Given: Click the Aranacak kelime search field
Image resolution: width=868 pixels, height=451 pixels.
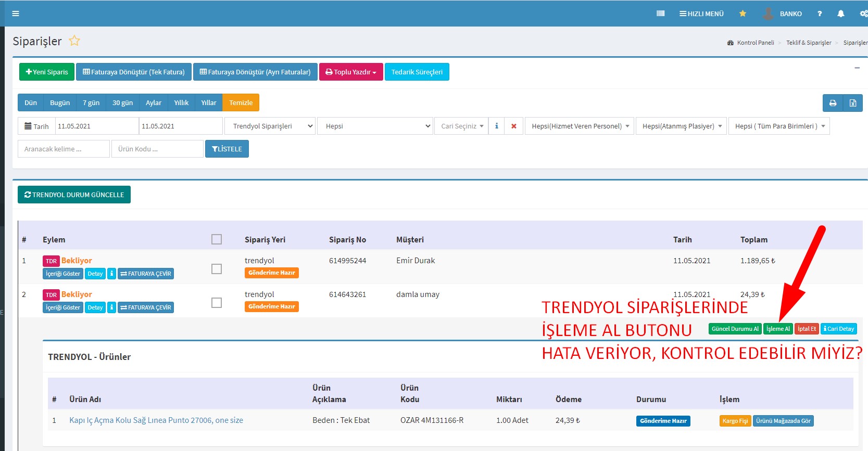Looking at the screenshot, I should [x=64, y=149].
